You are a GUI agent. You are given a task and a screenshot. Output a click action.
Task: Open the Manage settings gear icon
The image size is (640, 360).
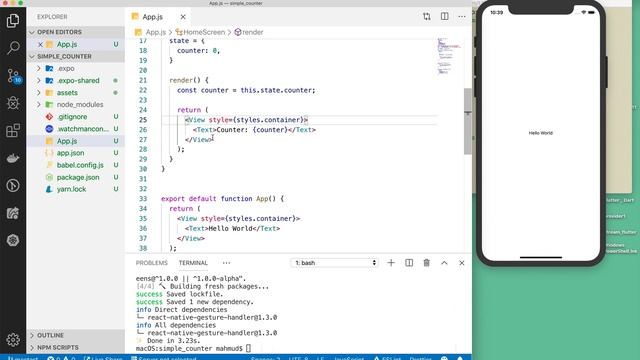click(x=13, y=340)
